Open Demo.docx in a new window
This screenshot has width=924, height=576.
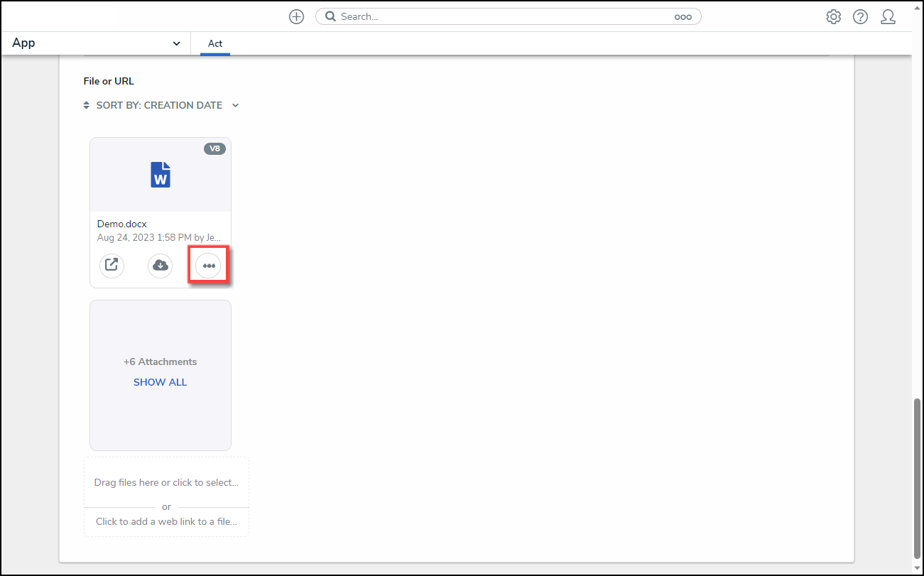(112, 266)
